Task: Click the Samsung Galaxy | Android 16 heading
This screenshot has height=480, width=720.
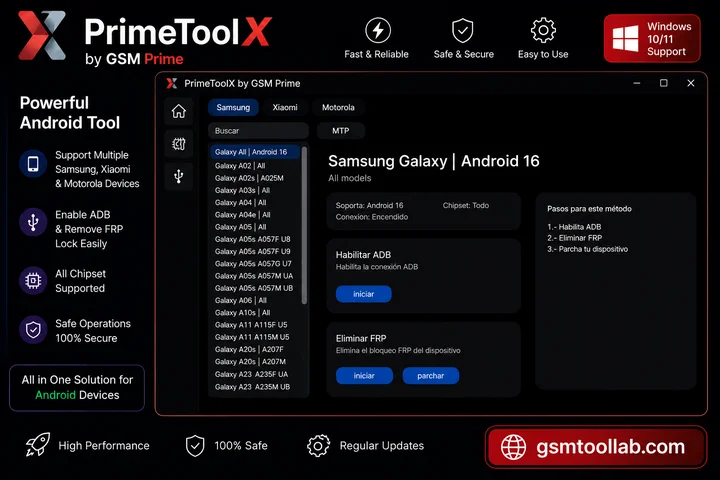Action: click(x=433, y=161)
